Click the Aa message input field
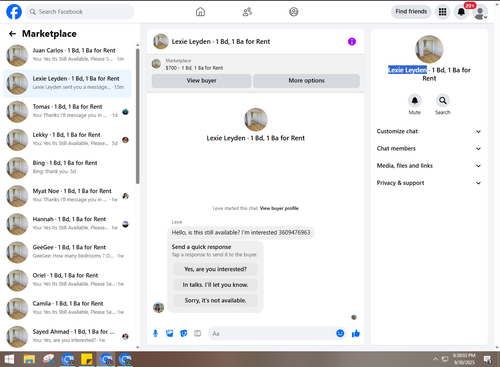 [271, 333]
